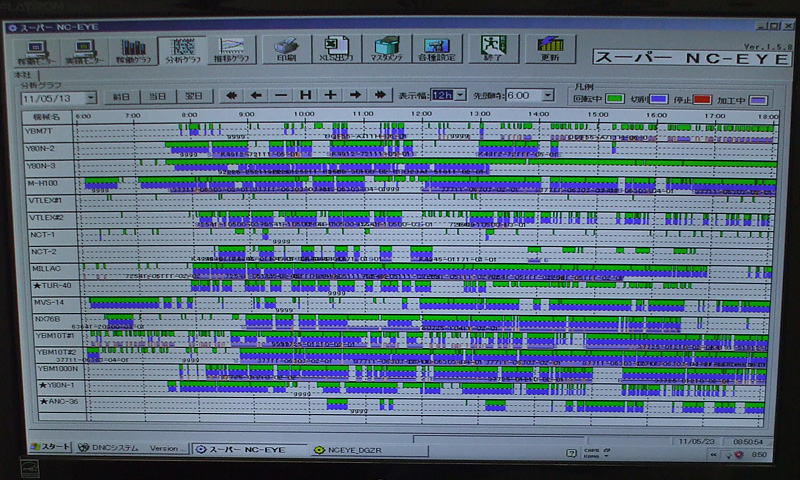Open 各種設定 settings icon
This screenshot has width=800, height=480.
tap(436, 49)
